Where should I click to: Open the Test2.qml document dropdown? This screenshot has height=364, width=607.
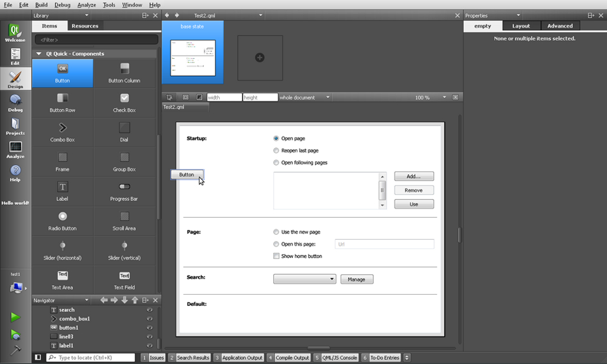(x=260, y=16)
